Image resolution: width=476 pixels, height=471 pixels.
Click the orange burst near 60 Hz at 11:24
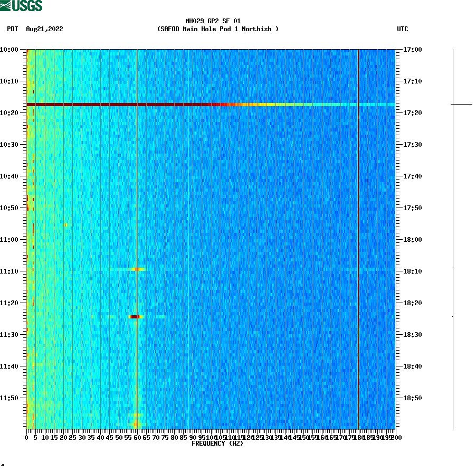coord(135,316)
